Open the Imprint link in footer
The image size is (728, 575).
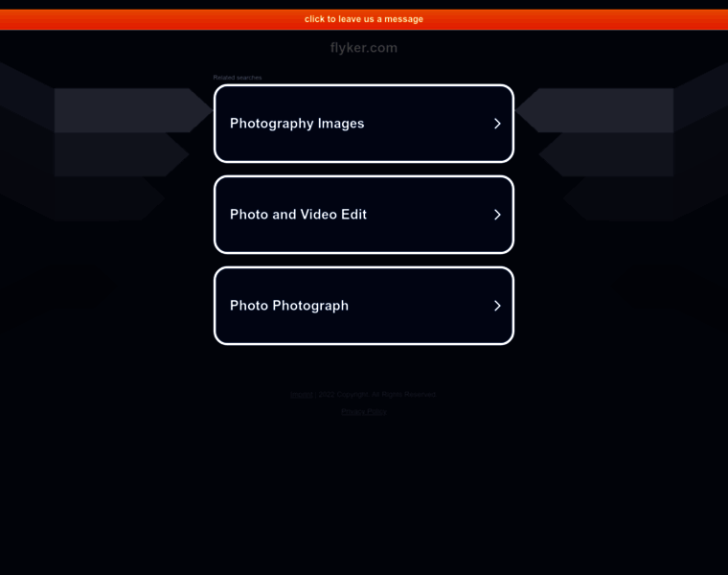[x=302, y=394]
